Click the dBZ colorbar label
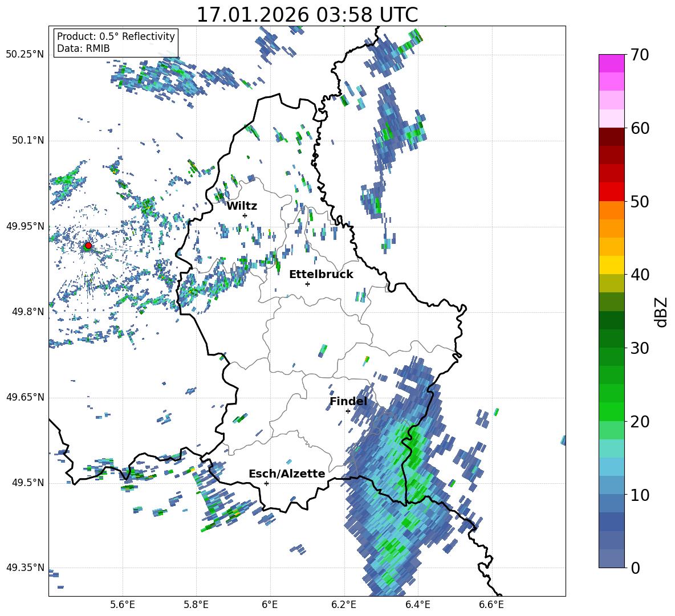The image size is (675, 616). coord(662,312)
